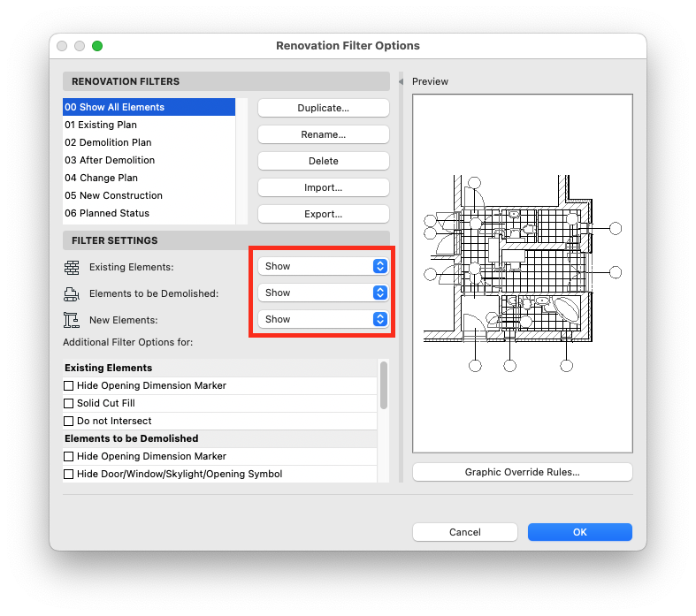Click the floor plan preview image

(522, 273)
